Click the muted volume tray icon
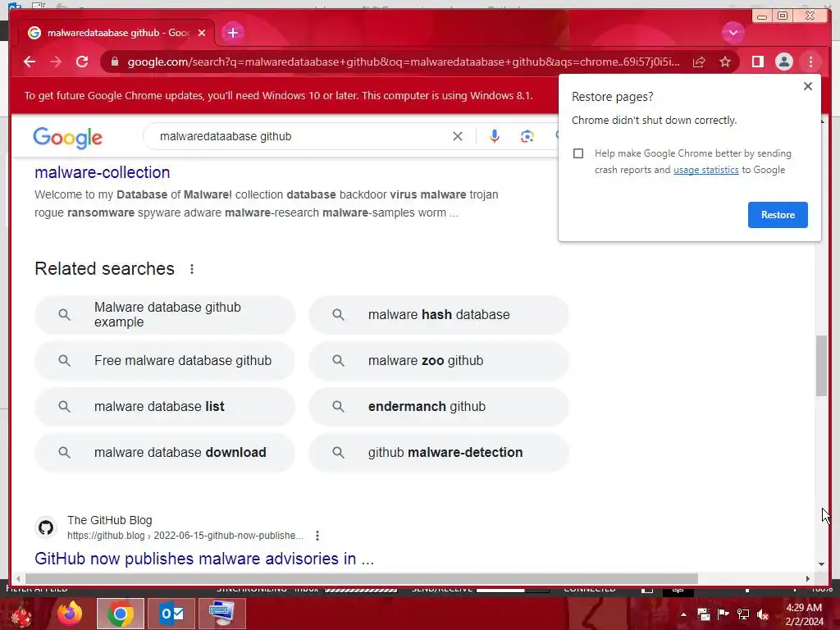Screen dimensions: 840x630 click(763, 614)
